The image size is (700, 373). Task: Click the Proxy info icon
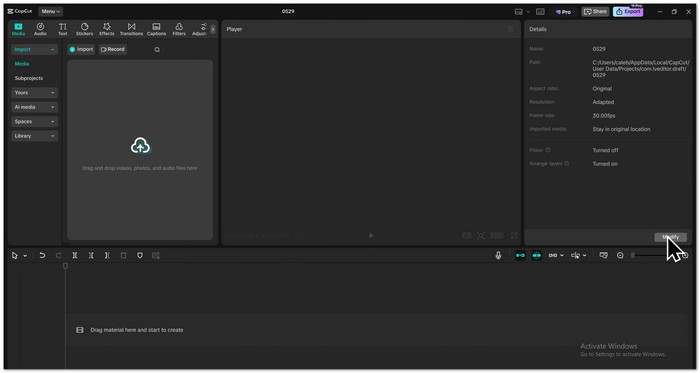click(548, 150)
